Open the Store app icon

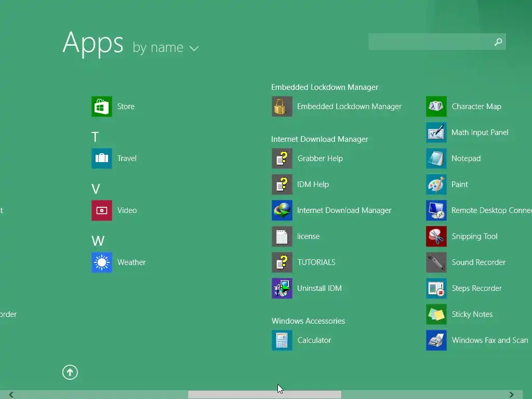[x=102, y=107]
